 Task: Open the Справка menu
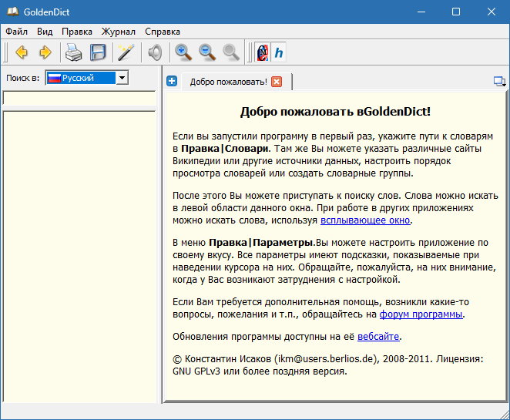163,32
